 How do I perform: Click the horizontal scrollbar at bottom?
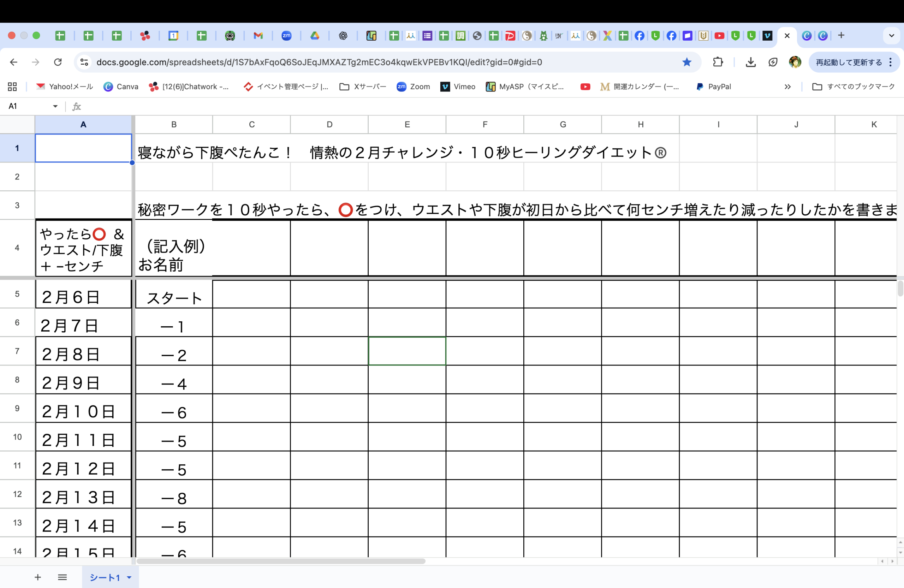[x=281, y=561]
